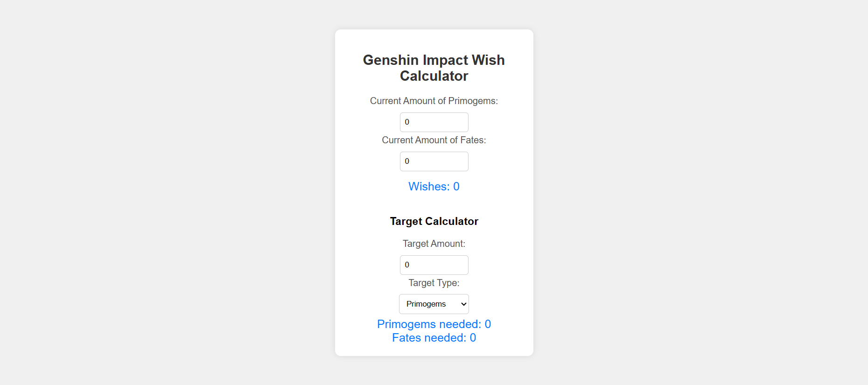Click the Current Amount of Fates input field
The width and height of the screenshot is (868, 385).
[434, 161]
